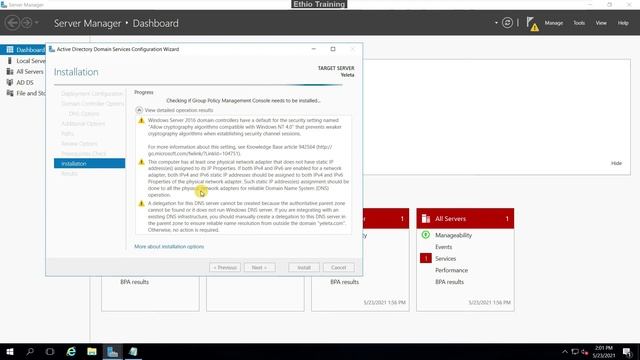Open BPA results in All Servers tile
This screenshot has height=360, width=640.
click(x=449, y=282)
